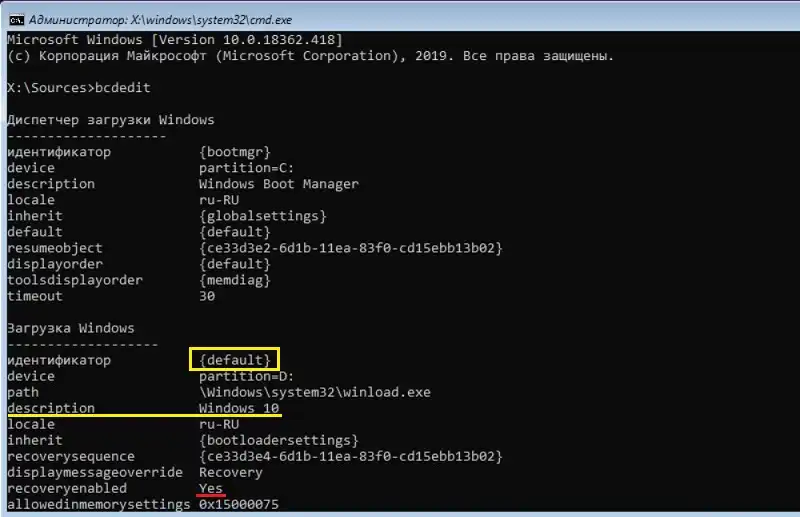Screen dimensions: 800x517
Task: Click the {bootloadersettings} inherit value
Action: (279, 440)
